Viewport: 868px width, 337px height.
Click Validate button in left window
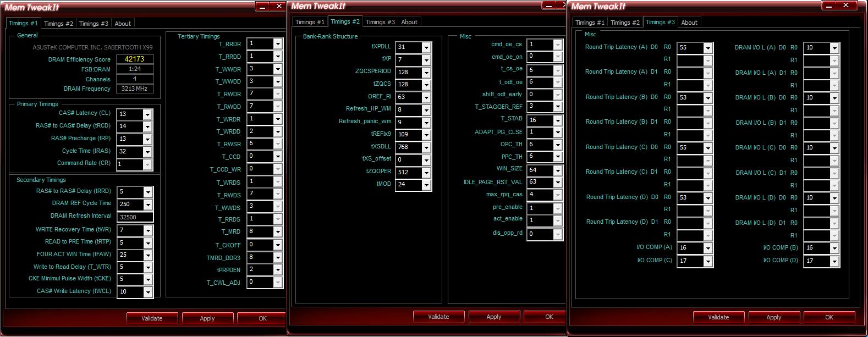[x=152, y=318]
